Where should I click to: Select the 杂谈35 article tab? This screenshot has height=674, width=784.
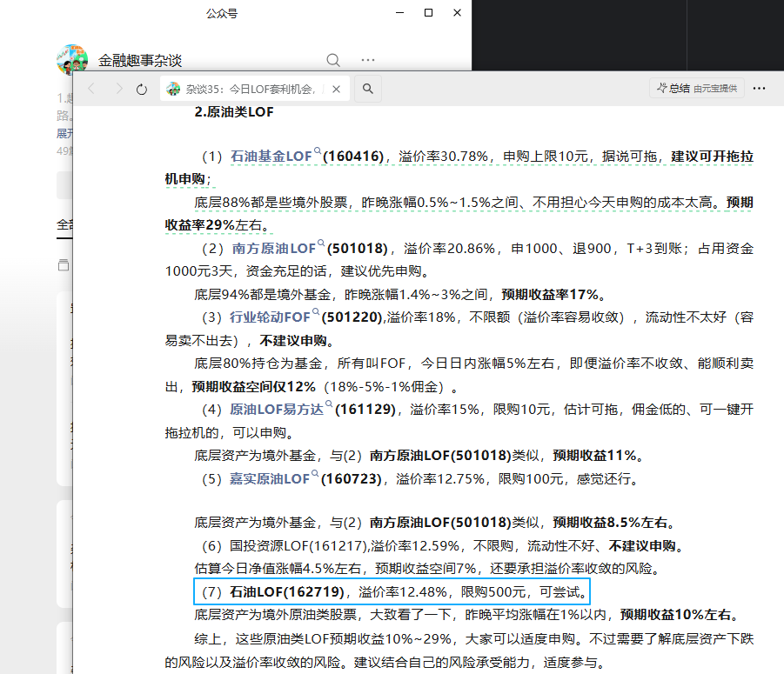pyautogui.click(x=248, y=89)
